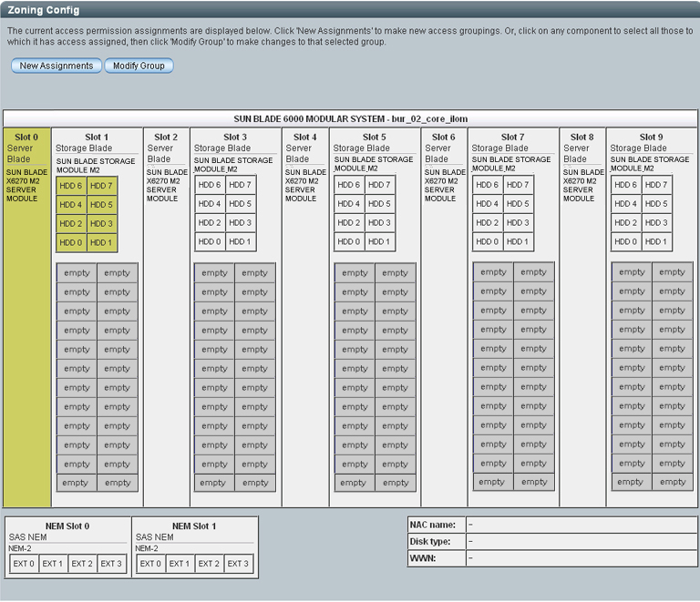Select HDD 6 in Slot 5

(349, 185)
